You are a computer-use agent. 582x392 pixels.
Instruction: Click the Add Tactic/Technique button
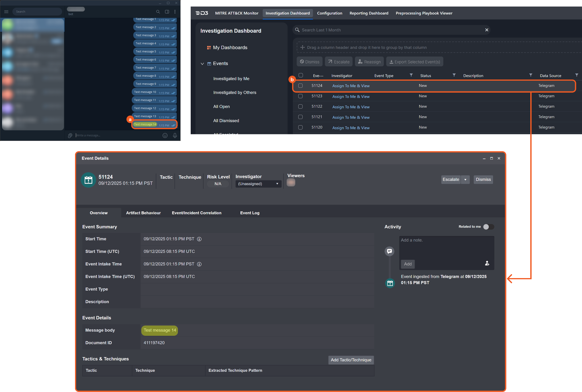pos(351,360)
